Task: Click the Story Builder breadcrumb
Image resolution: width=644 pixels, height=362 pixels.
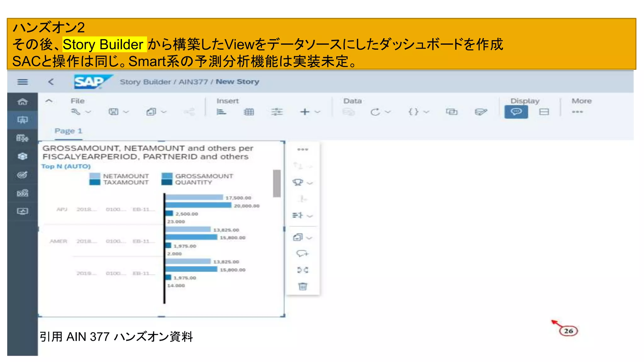Action: click(x=146, y=82)
